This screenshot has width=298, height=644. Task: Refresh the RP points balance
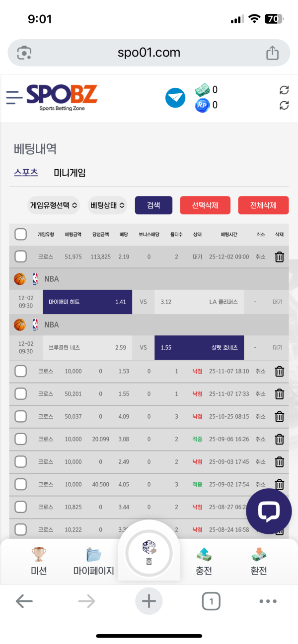point(284,105)
